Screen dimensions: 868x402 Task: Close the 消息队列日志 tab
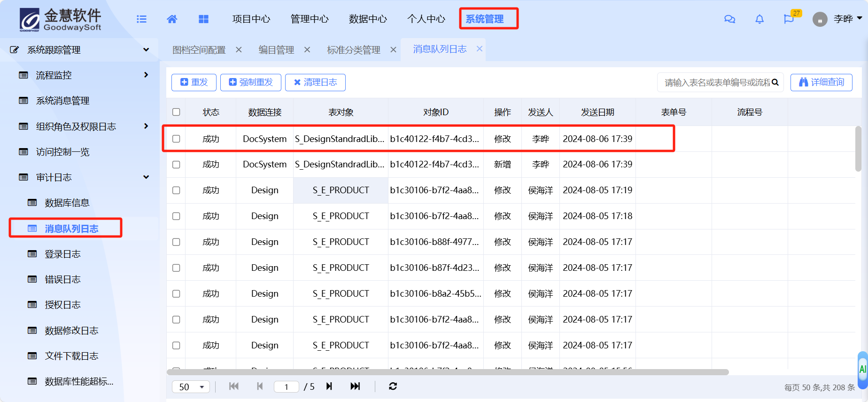[x=480, y=48]
